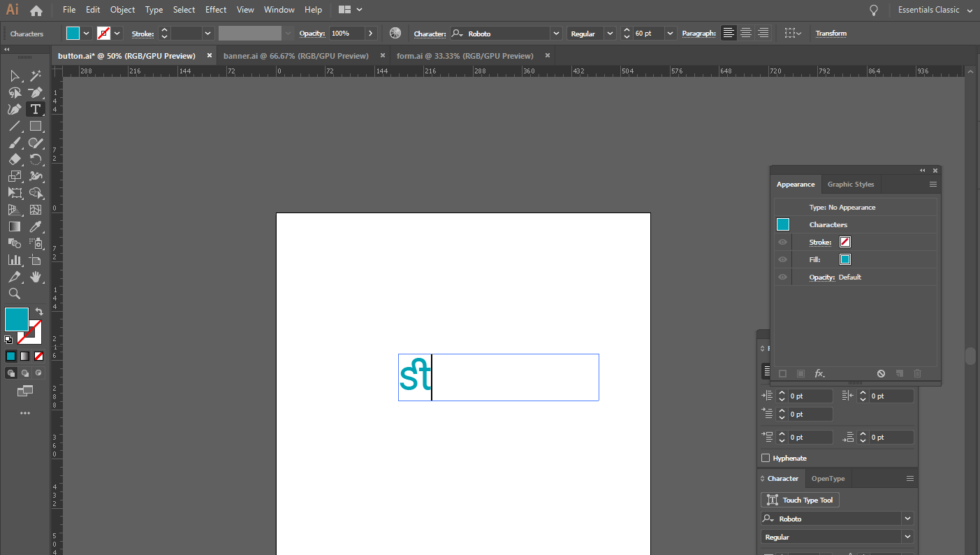Select the Selection tool arrow
Screen dimensions: 980x555
coord(15,75)
